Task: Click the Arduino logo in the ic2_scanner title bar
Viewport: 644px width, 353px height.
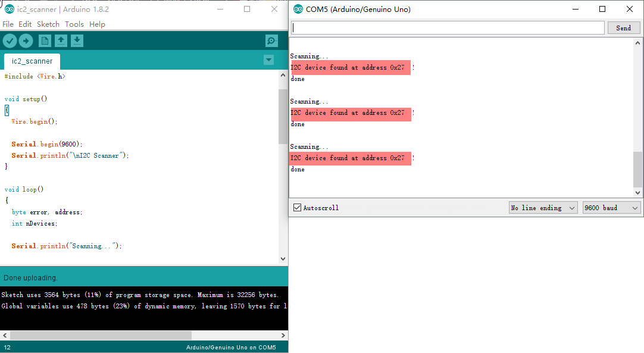Action: [x=9, y=9]
